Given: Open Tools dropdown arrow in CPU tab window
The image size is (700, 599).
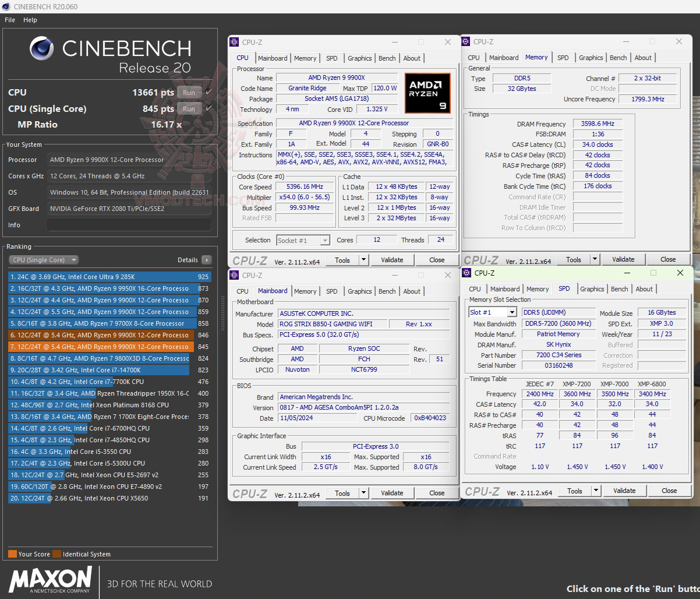Looking at the screenshot, I should pos(364,260).
